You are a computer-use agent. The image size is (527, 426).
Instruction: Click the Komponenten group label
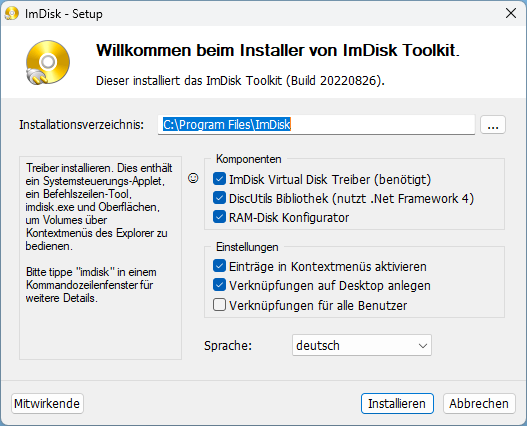(x=248, y=159)
